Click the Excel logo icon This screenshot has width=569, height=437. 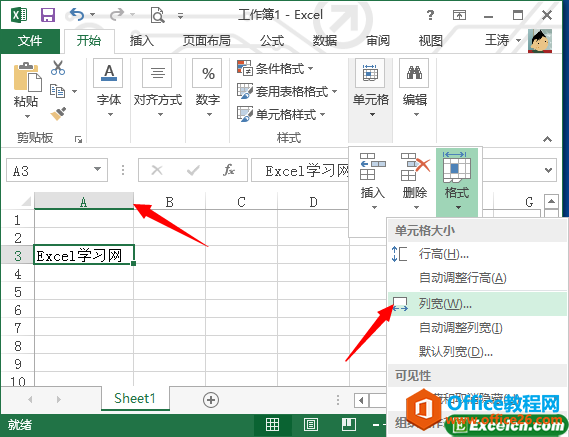coord(19,15)
